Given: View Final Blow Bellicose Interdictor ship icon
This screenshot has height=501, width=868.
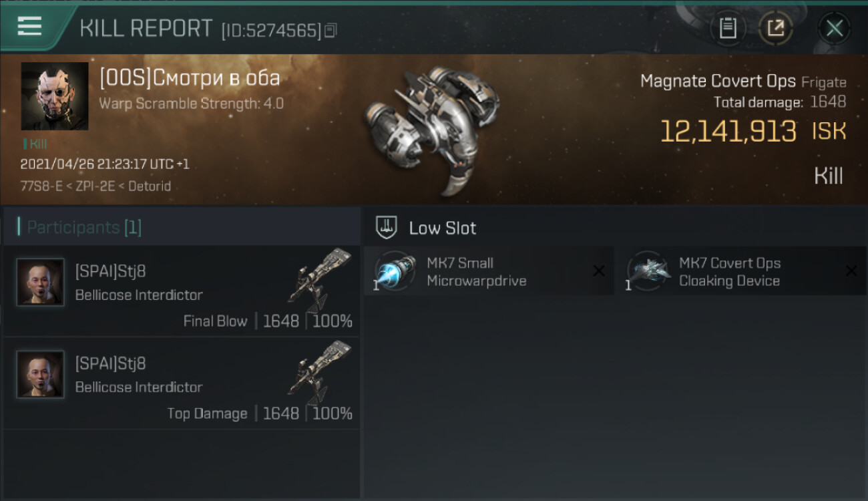Looking at the screenshot, I should 320,279.
